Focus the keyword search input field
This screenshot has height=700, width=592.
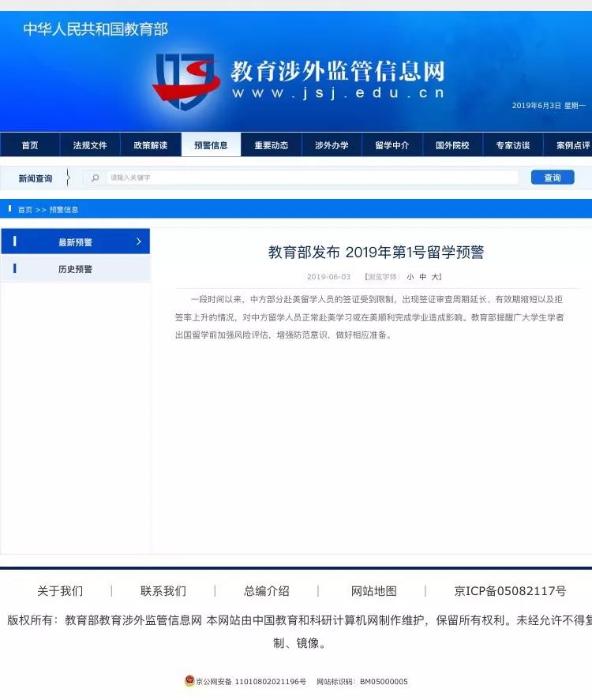[312, 178]
